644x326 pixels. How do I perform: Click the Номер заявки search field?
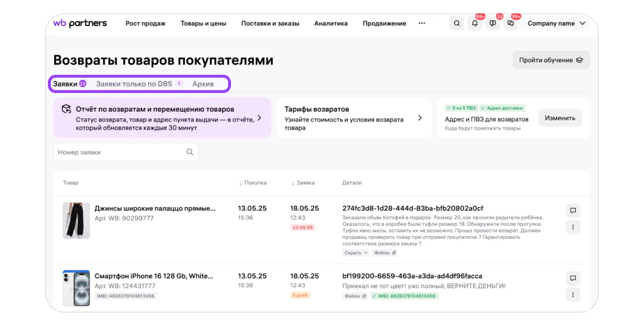120,152
